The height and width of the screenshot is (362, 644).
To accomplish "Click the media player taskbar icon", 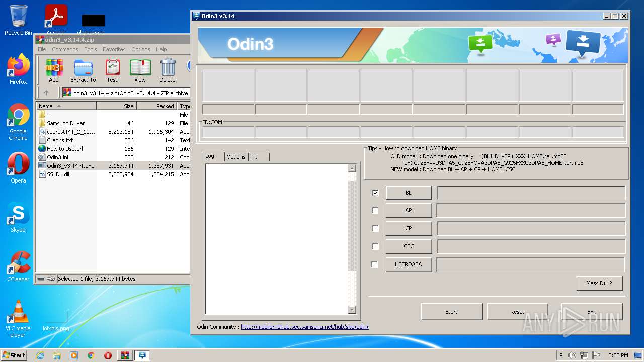I will [74, 355].
